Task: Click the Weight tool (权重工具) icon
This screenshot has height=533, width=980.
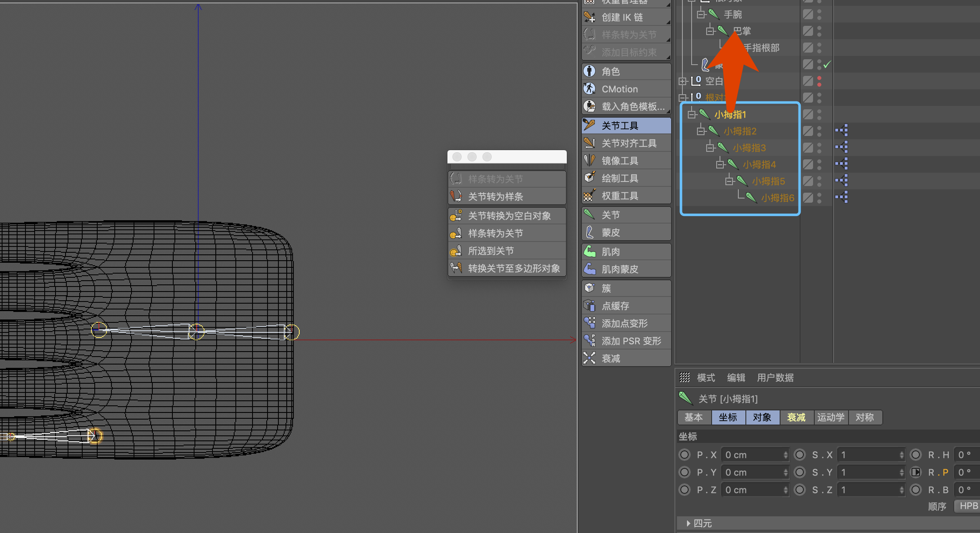Action: [x=589, y=196]
